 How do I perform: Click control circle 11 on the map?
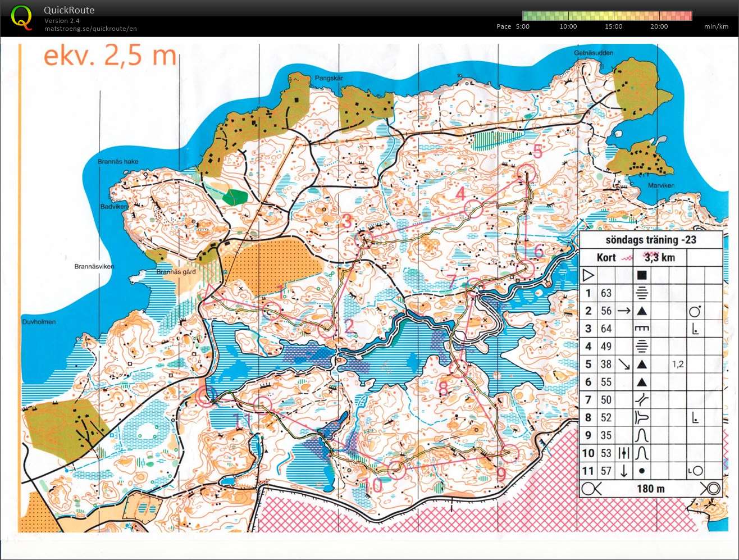(x=262, y=406)
